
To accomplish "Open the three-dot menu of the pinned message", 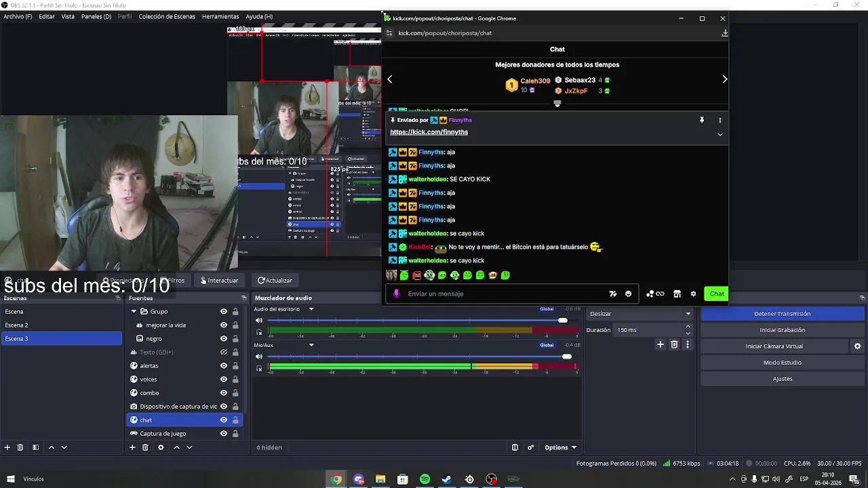I will (x=720, y=120).
